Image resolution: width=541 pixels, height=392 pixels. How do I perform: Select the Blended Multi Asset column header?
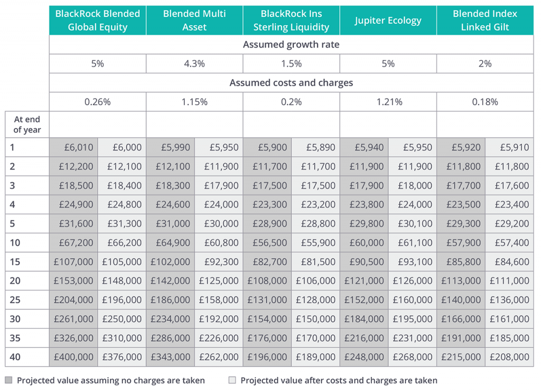pos(194,21)
